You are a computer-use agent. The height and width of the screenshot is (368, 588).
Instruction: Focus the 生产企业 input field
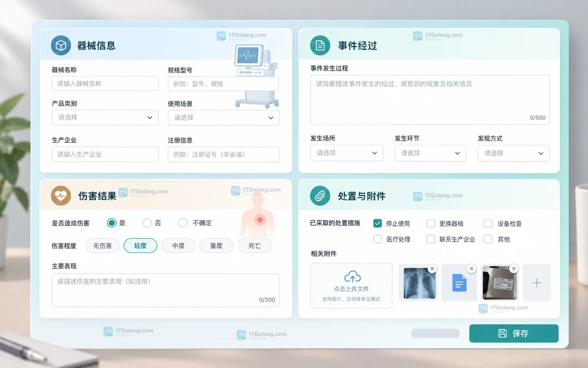click(x=105, y=154)
